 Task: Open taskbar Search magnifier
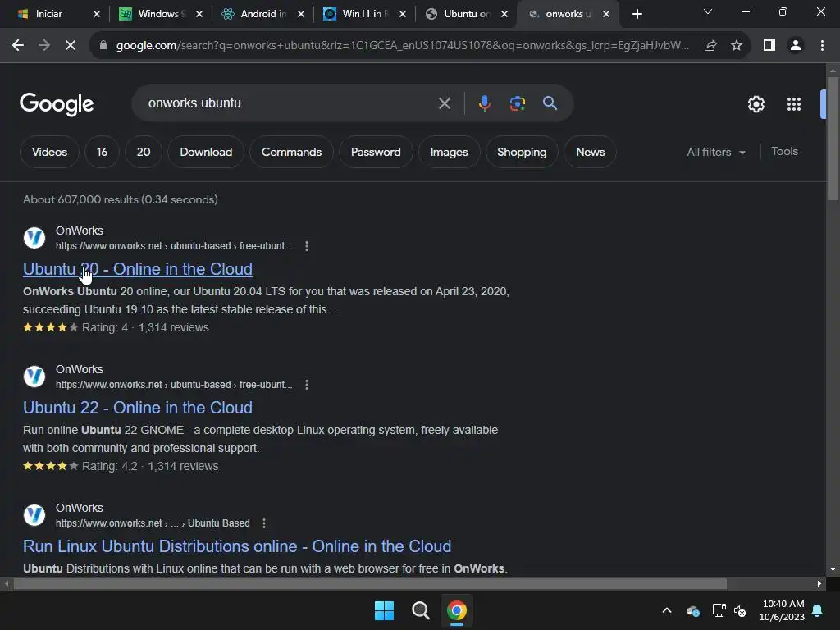pos(421,610)
